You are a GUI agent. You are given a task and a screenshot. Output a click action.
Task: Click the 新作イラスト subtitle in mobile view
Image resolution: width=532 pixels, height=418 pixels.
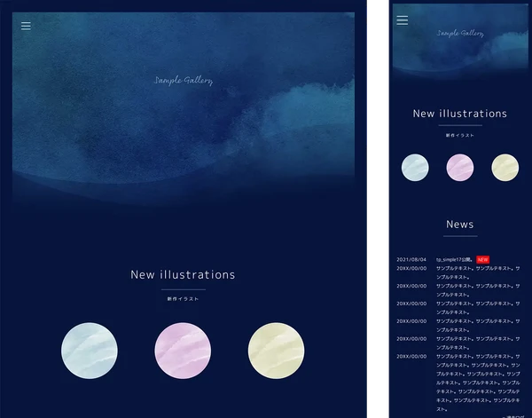[x=459, y=135]
